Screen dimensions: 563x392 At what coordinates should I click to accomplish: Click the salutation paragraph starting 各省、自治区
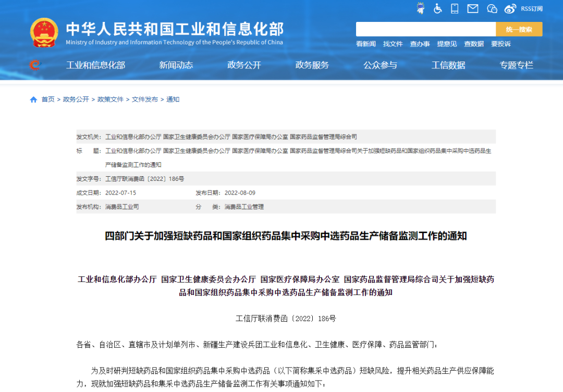coord(257,345)
